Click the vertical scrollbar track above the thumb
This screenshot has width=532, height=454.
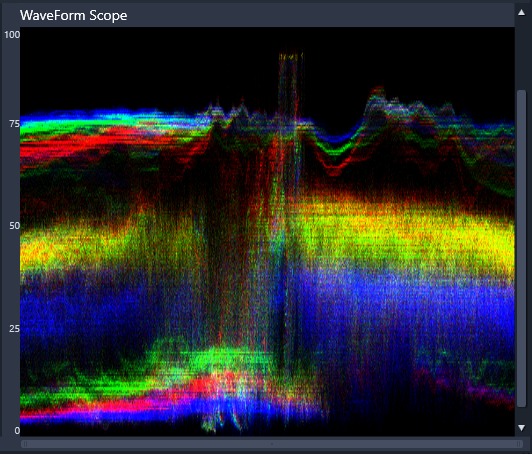click(x=521, y=54)
